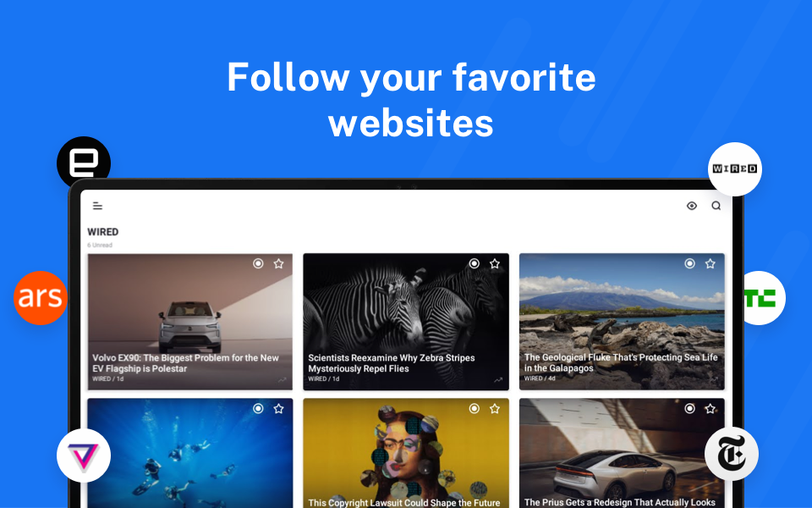The height and width of the screenshot is (508, 812).
Task: Click the Ars Technica logo bubble
Action: click(x=41, y=298)
